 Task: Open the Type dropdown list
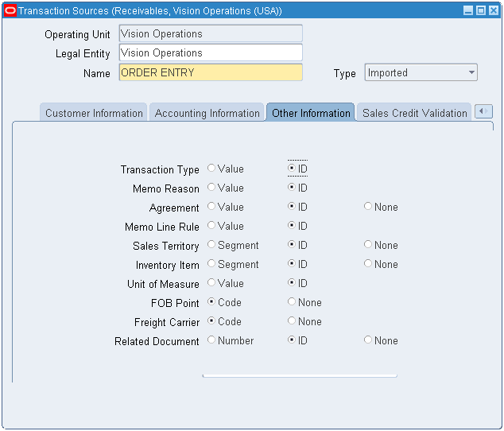[471, 72]
